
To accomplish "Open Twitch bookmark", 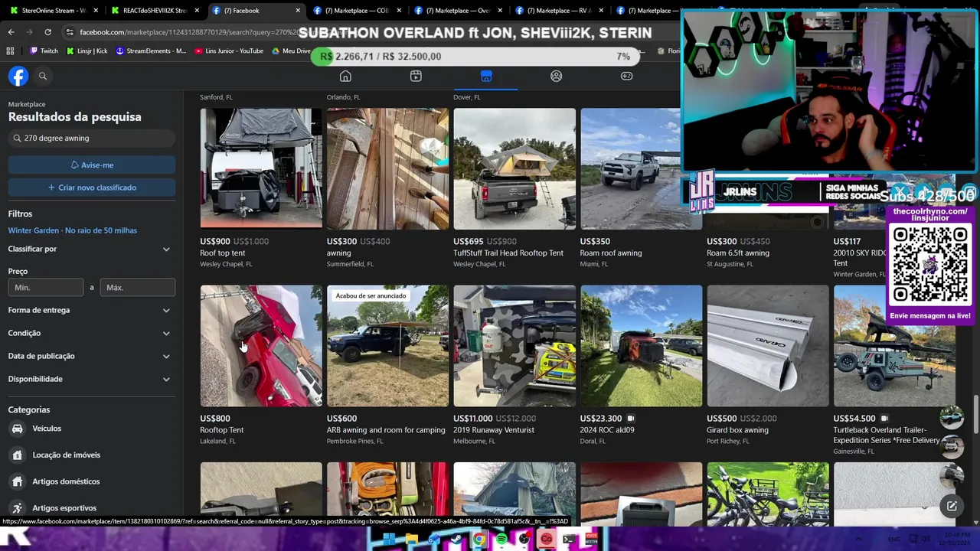I will [44, 51].
